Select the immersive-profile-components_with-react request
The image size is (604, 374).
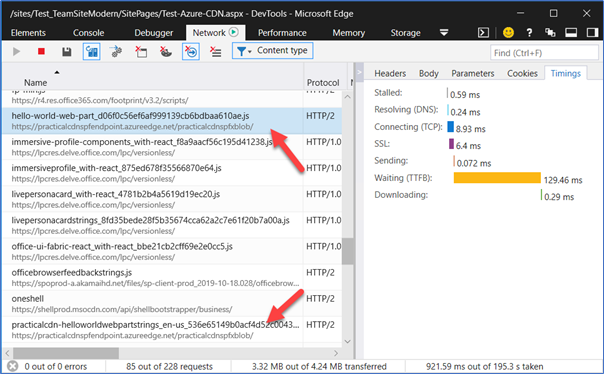(x=172, y=147)
